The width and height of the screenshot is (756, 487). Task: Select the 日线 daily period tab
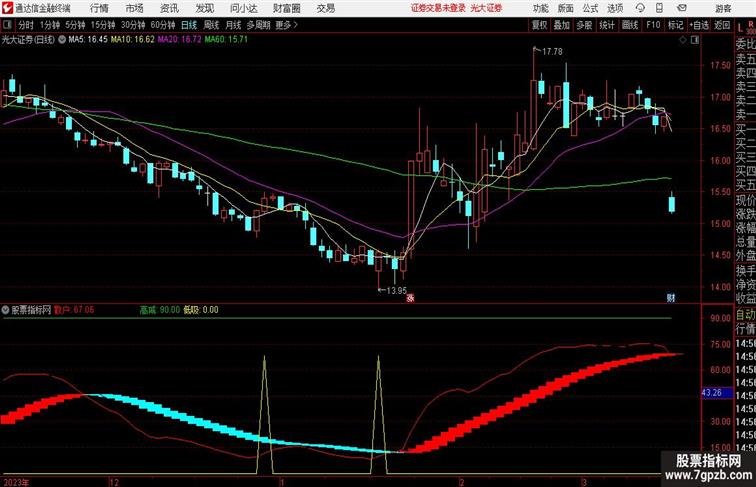coord(189,25)
